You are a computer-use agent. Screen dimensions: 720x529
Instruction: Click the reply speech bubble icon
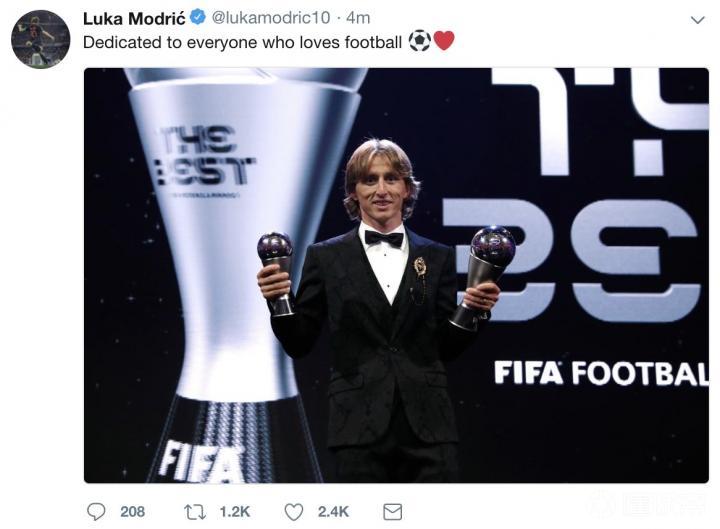point(96,511)
